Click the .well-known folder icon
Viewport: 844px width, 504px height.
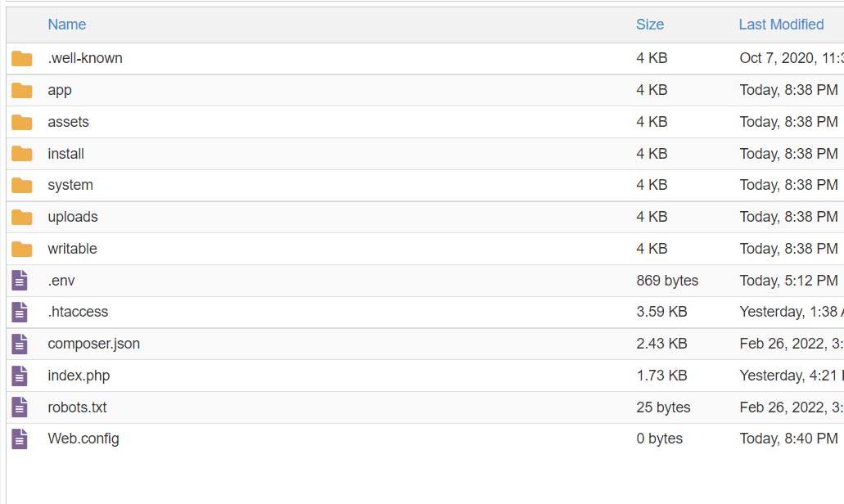[x=22, y=59]
